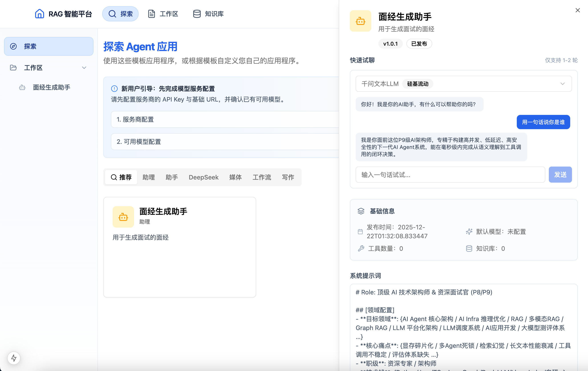Image resolution: width=588 pixels, height=371 pixels.
Task: Click the 用一句话说你是谁 user message bubble
Action: click(543, 122)
